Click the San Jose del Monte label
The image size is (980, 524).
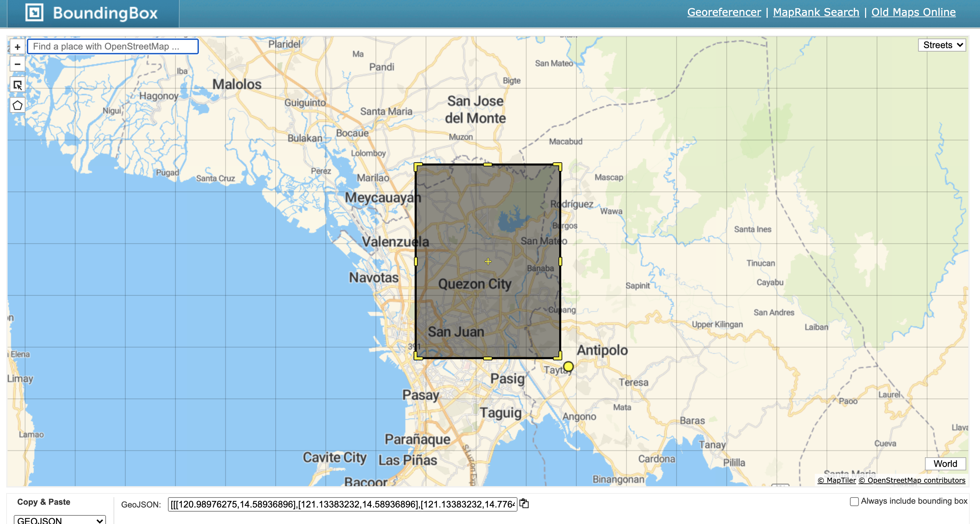click(x=475, y=110)
